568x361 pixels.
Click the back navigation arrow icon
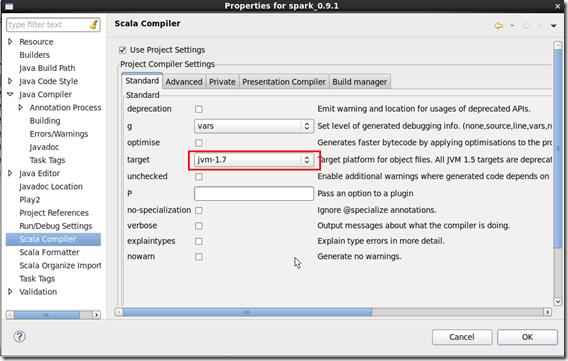[499, 26]
